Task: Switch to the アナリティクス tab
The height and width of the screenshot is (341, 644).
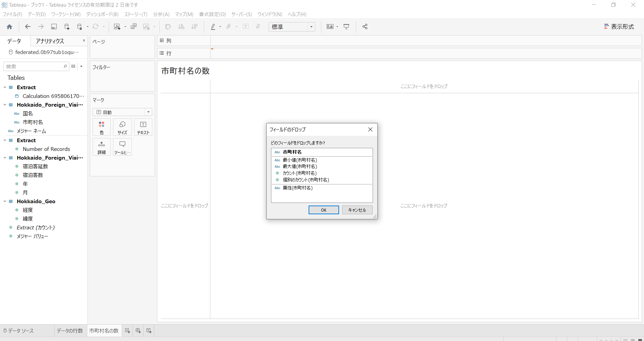Action: 50,41
